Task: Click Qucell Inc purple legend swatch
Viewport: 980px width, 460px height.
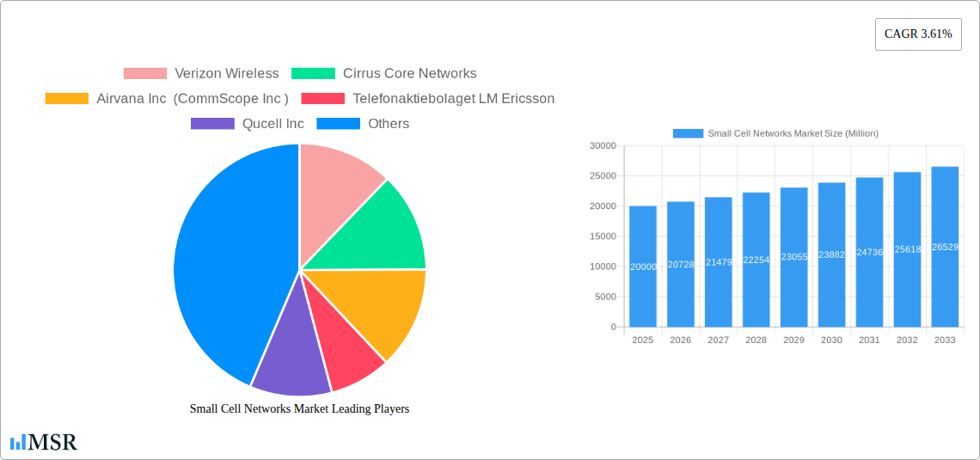Action: 212,124
